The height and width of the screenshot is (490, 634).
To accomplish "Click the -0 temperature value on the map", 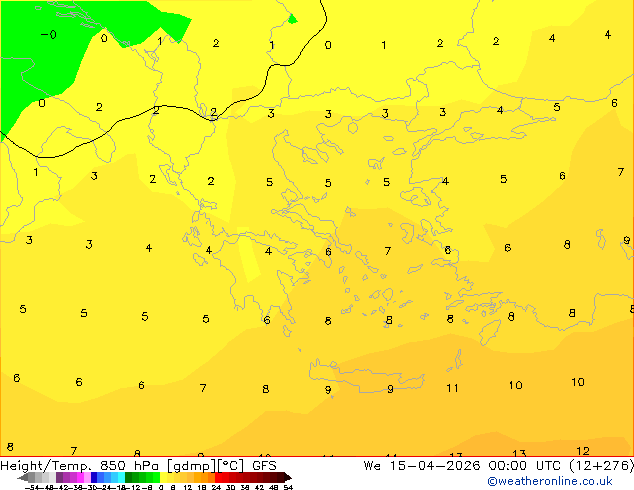I will 49,35.
